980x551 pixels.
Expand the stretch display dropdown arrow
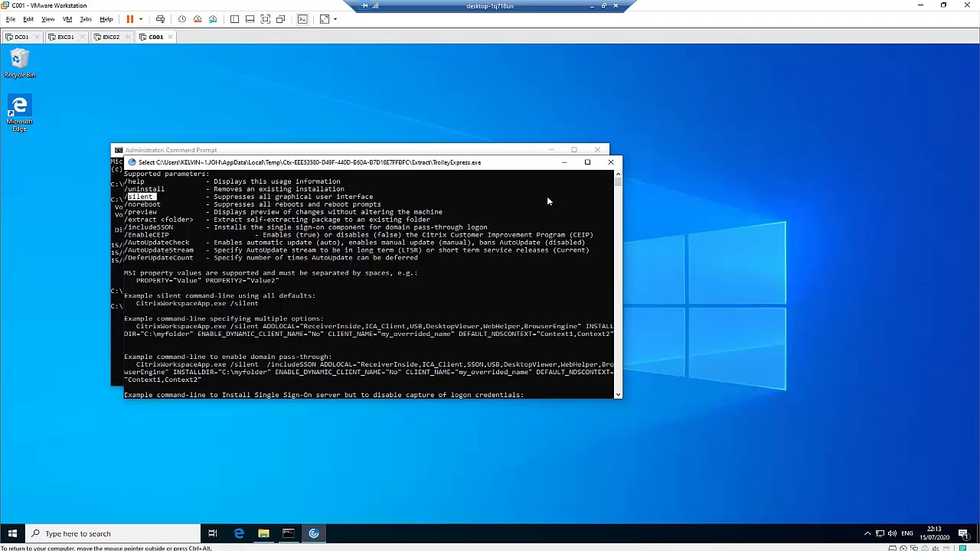click(335, 19)
